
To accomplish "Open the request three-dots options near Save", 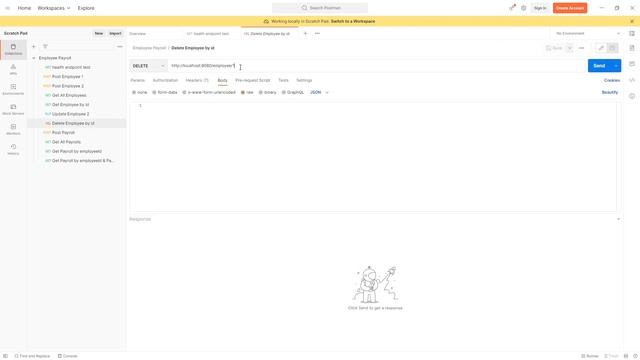I will click(581, 48).
